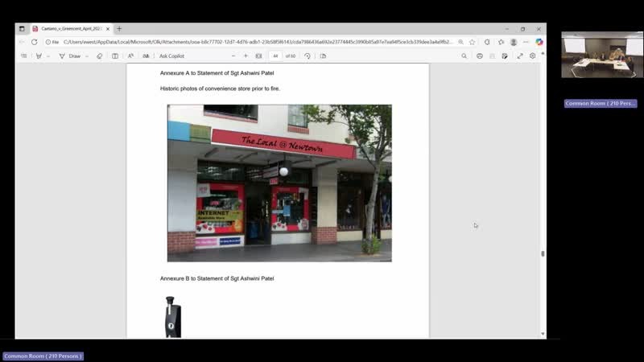The height and width of the screenshot is (362, 644).
Task: Select the Erase tool in PDF toolbar
Action: click(x=100, y=56)
